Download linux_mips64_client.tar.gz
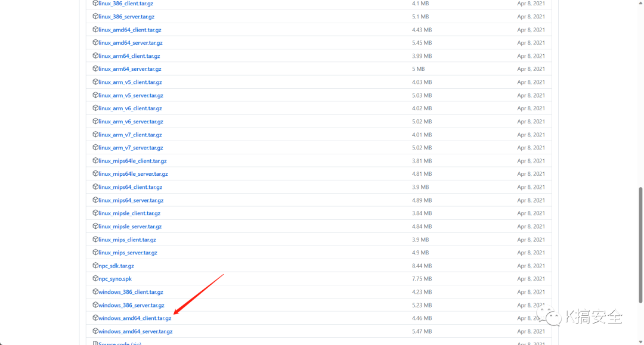 131,188
